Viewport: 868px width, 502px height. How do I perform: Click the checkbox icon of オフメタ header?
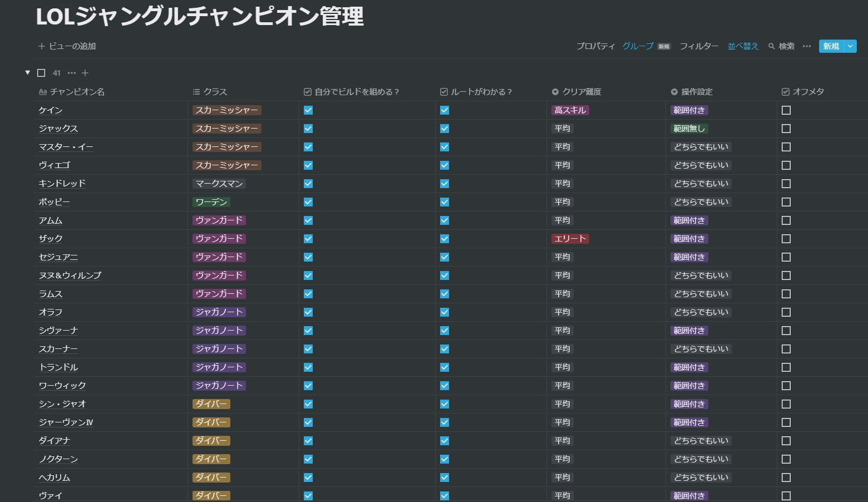[786, 92]
